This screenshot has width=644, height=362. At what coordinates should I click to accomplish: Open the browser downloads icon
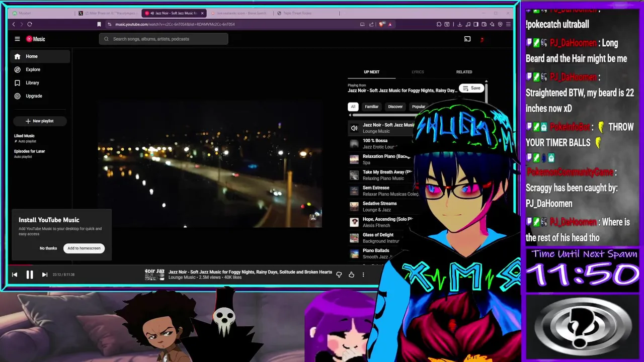coord(459,24)
